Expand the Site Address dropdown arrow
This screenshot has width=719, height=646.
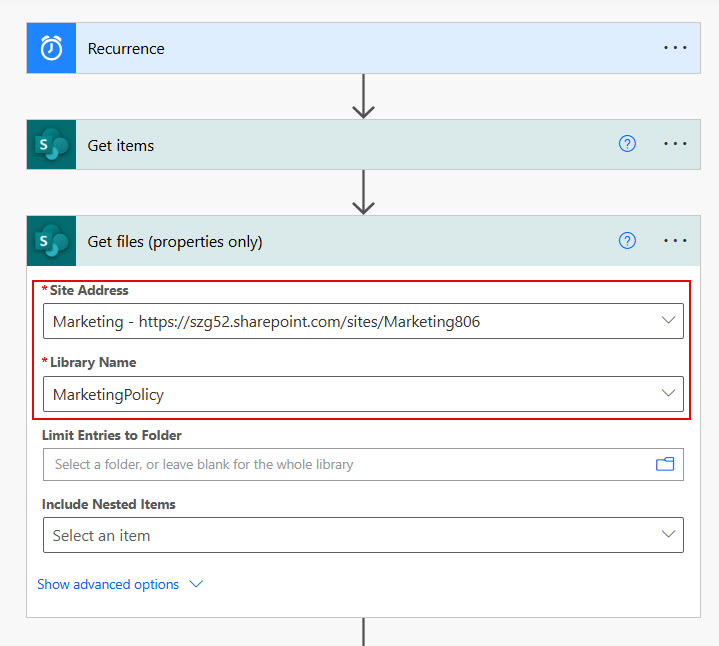coord(668,321)
